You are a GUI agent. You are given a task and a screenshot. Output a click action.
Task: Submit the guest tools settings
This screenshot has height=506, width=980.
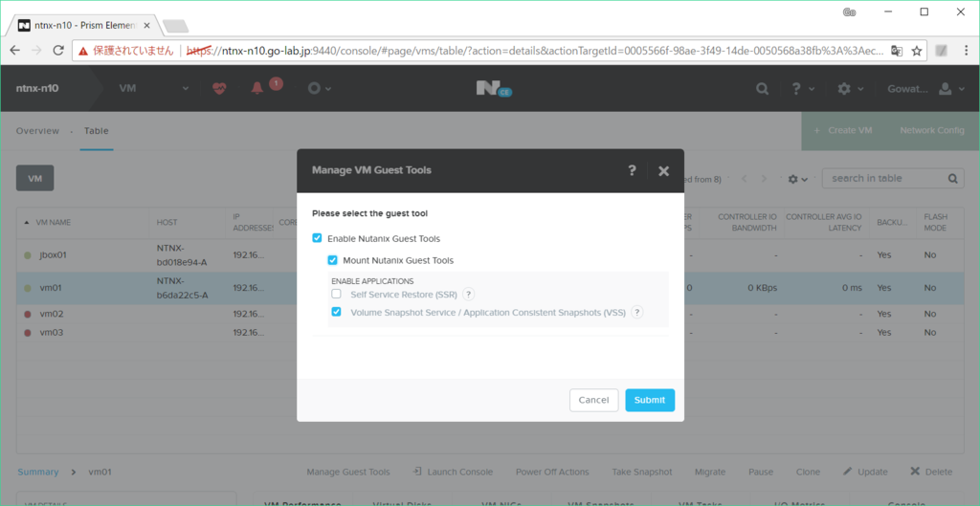pyautogui.click(x=650, y=400)
